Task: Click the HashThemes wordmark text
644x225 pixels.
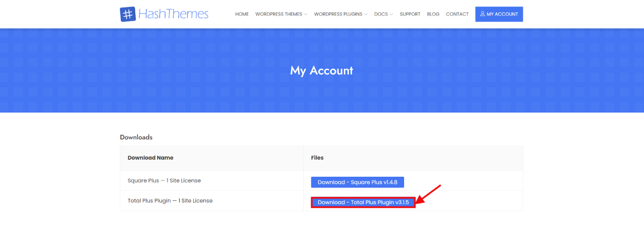Action: 173,14
